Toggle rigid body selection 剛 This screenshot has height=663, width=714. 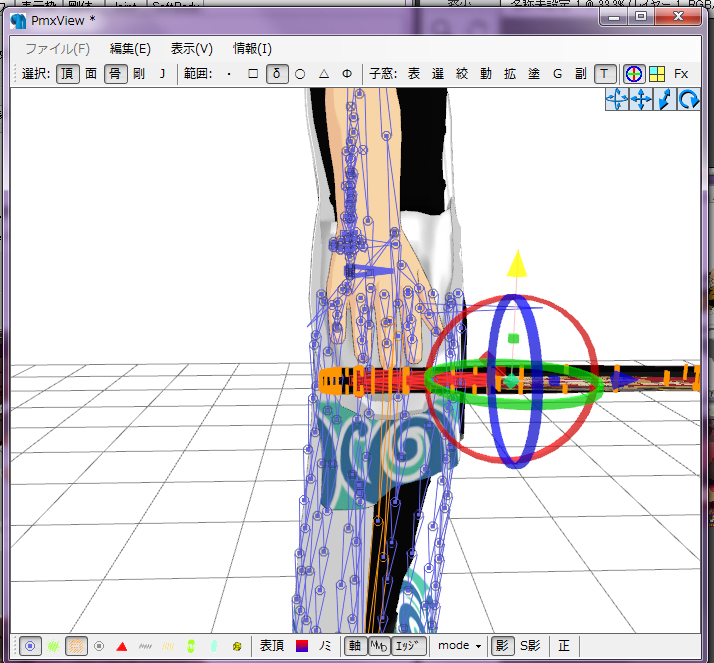139,74
